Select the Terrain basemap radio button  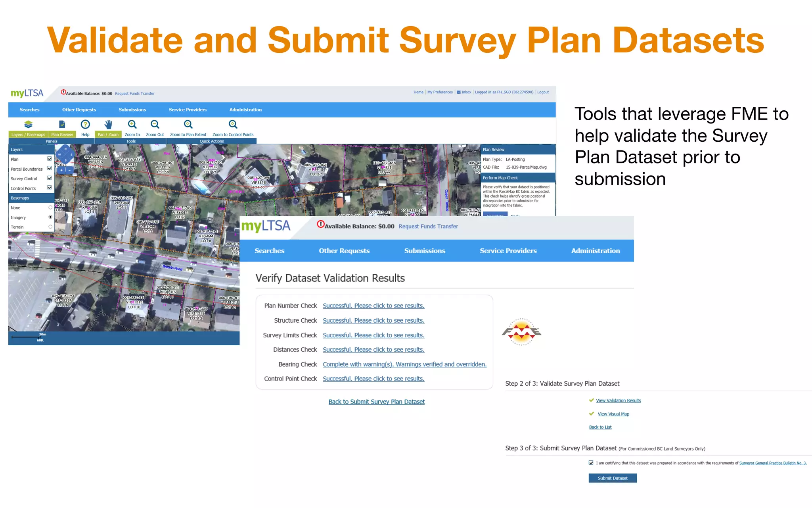[x=50, y=227]
